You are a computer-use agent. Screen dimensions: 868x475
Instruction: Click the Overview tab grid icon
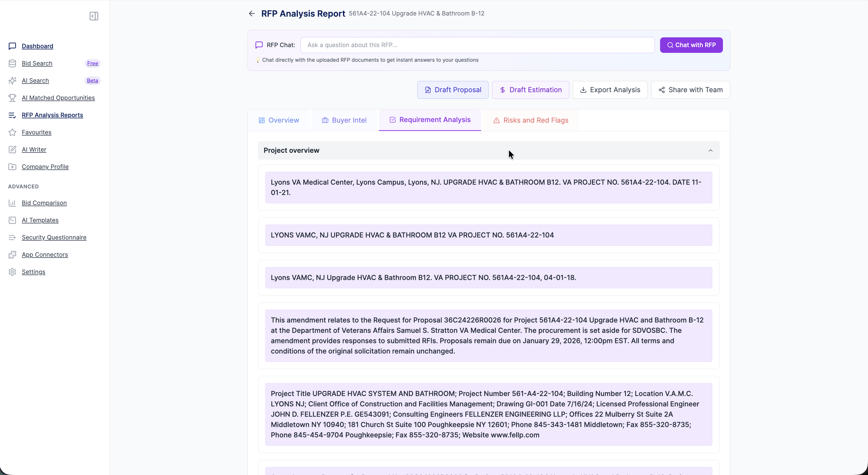click(x=261, y=120)
